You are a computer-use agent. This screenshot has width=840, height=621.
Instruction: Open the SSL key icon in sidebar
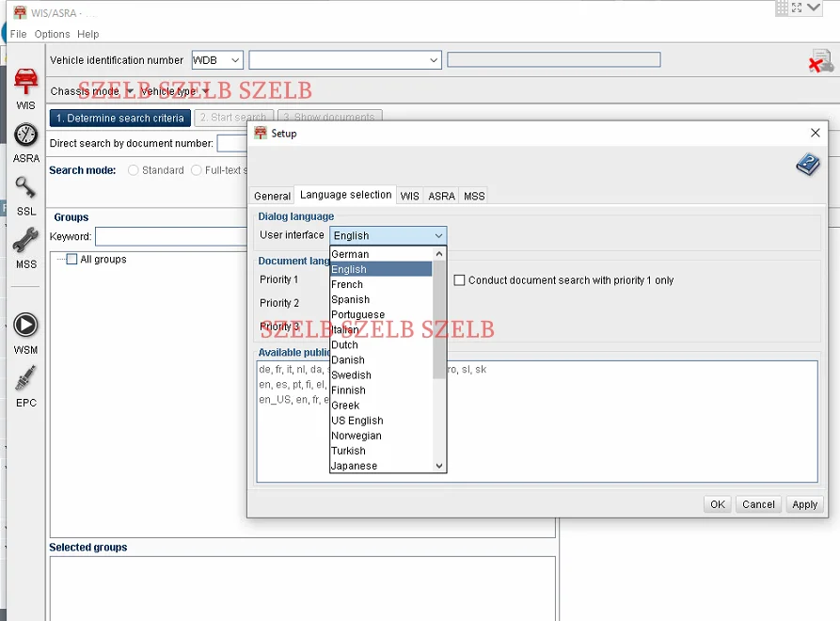point(25,187)
